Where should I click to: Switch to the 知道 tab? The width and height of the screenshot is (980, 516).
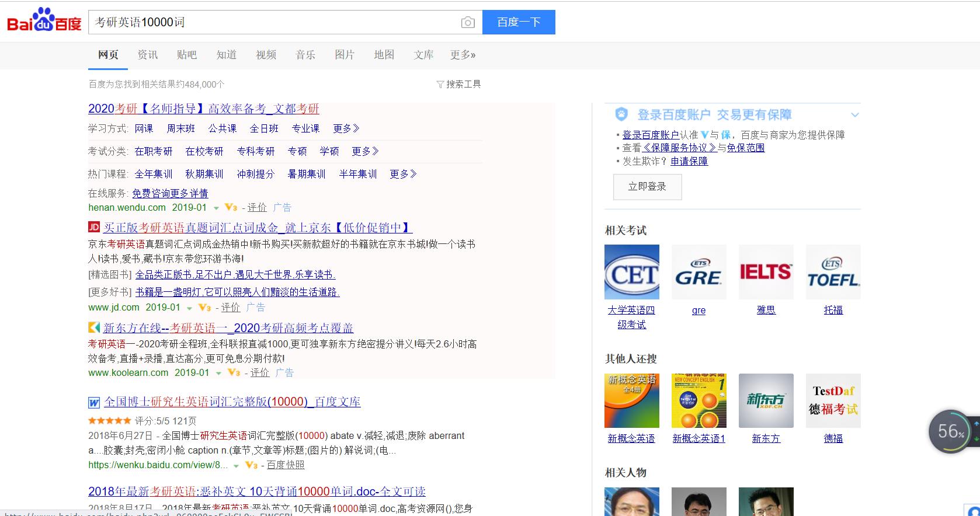coord(227,55)
